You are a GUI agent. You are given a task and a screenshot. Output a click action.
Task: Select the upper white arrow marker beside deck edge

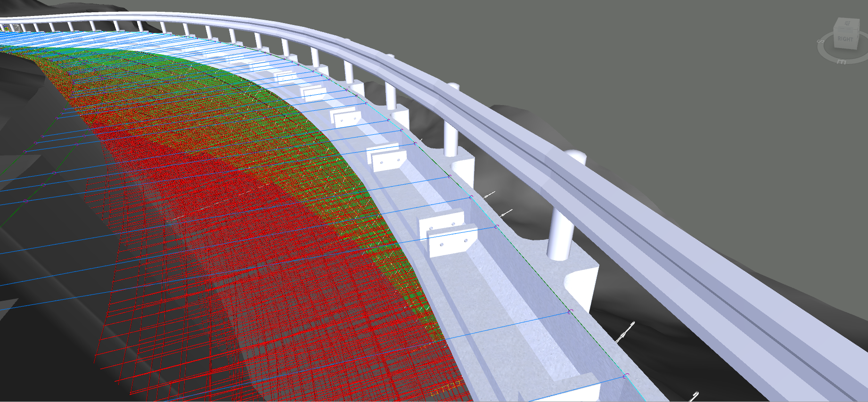(490, 194)
